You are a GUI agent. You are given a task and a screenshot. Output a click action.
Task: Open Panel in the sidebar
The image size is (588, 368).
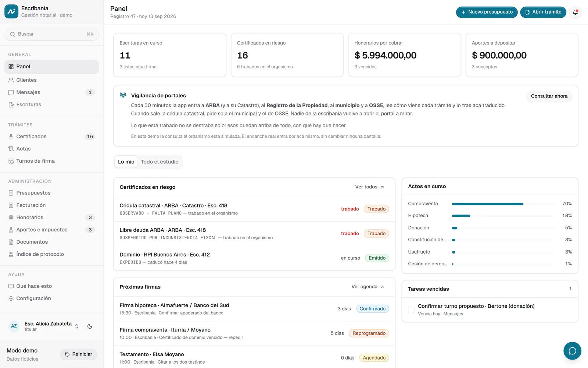click(51, 67)
